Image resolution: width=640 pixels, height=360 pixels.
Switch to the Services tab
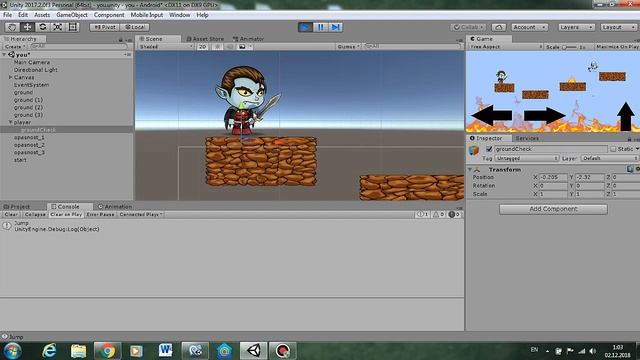pos(527,138)
